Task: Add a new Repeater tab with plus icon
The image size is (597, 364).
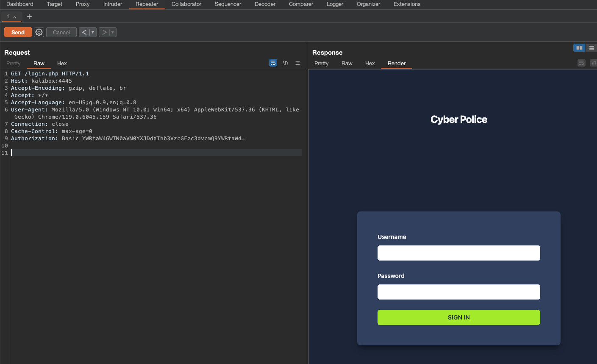Action: pos(29,17)
